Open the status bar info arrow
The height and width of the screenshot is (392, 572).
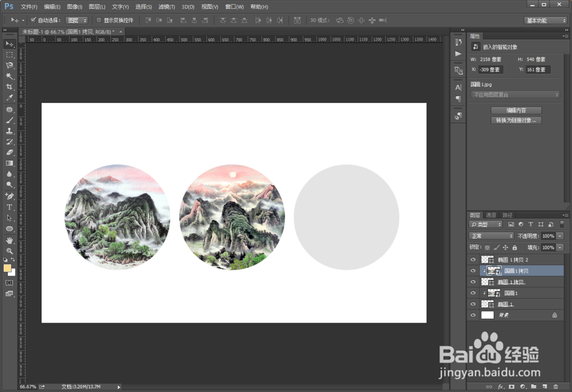119,387
